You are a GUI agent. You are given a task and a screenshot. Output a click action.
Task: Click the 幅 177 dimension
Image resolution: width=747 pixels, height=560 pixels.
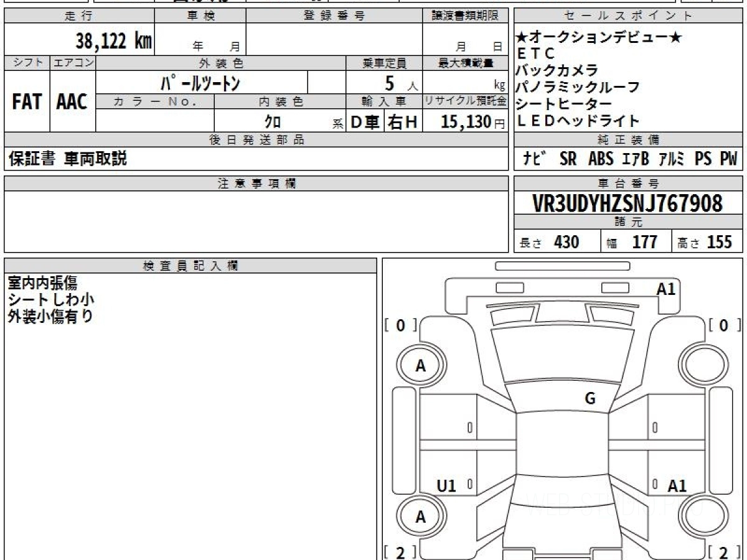(x=632, y=242)
